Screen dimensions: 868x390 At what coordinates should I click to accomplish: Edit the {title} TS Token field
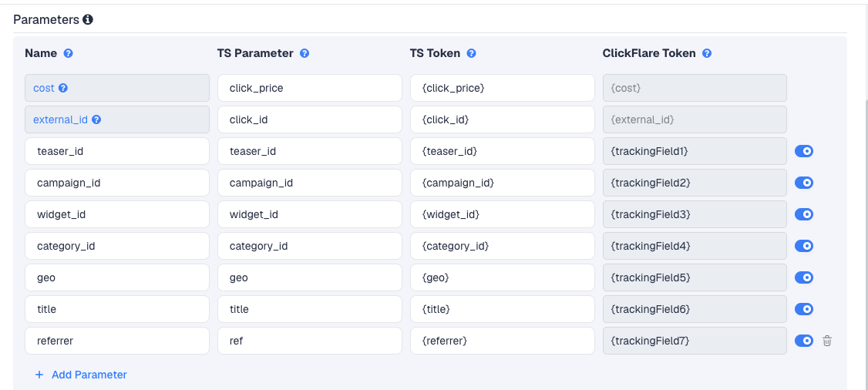502,308
